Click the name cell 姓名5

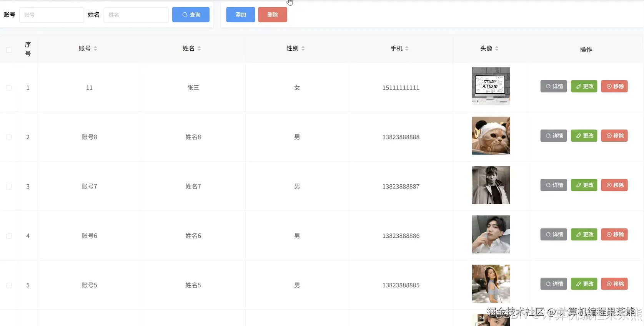tap(193, 285)
